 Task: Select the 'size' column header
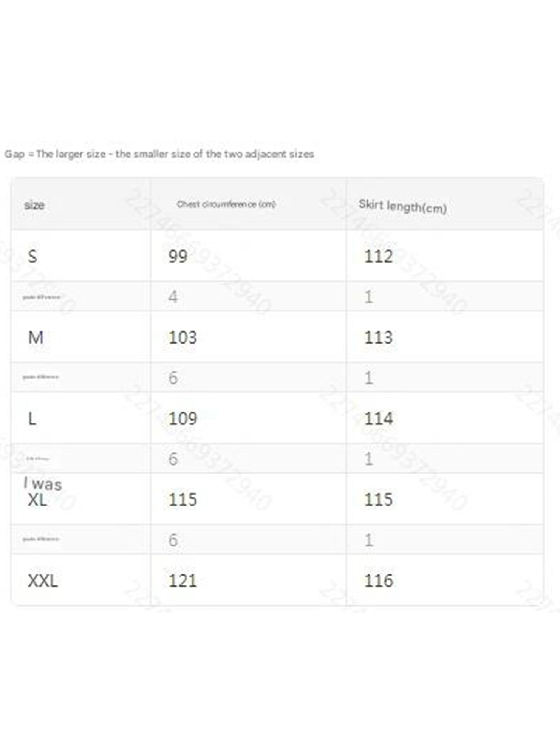34,205
